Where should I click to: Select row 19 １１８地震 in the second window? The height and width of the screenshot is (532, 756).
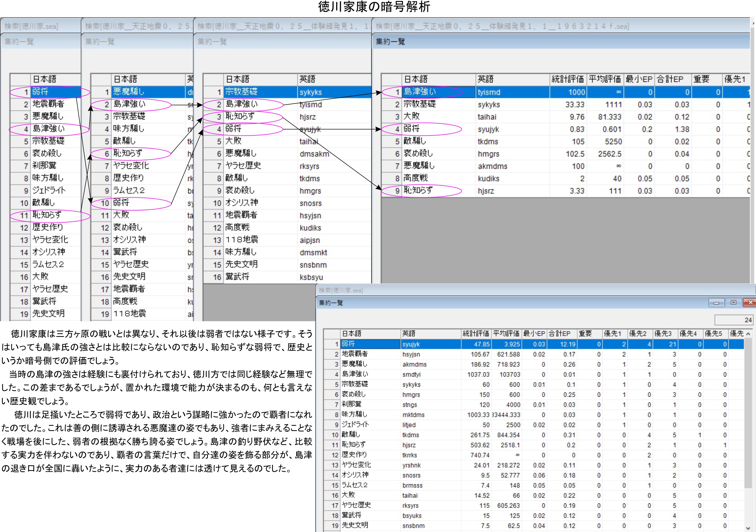[x=142, y=314]
